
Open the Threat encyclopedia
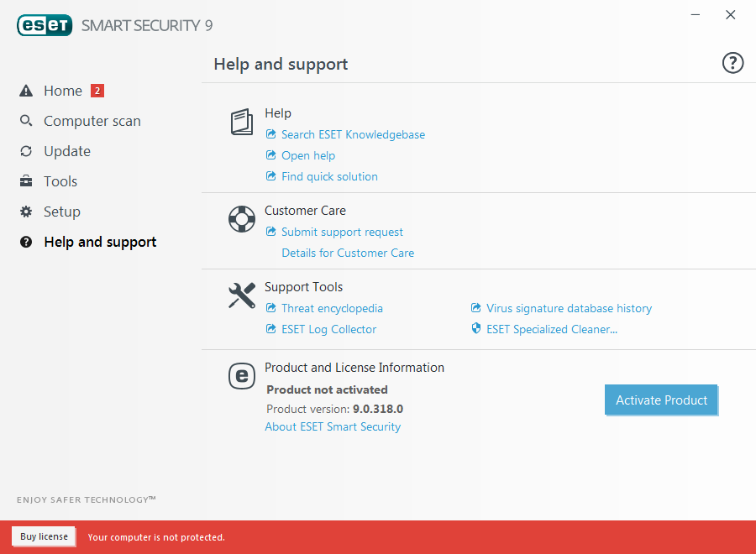(332, 308)
